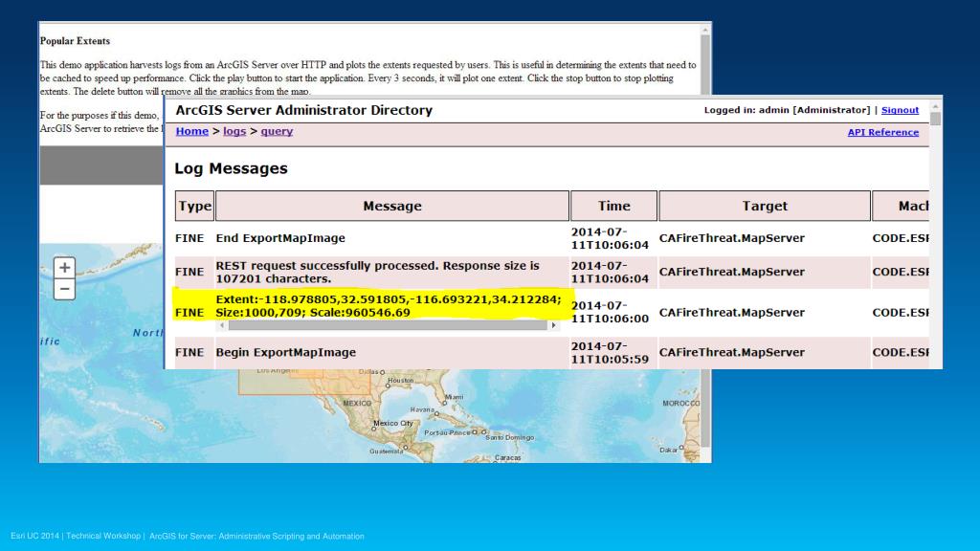Select the highlighted Extent message text
Image resolution: width=980 pixels, height=551 pixels.
[x=389, y=306]
